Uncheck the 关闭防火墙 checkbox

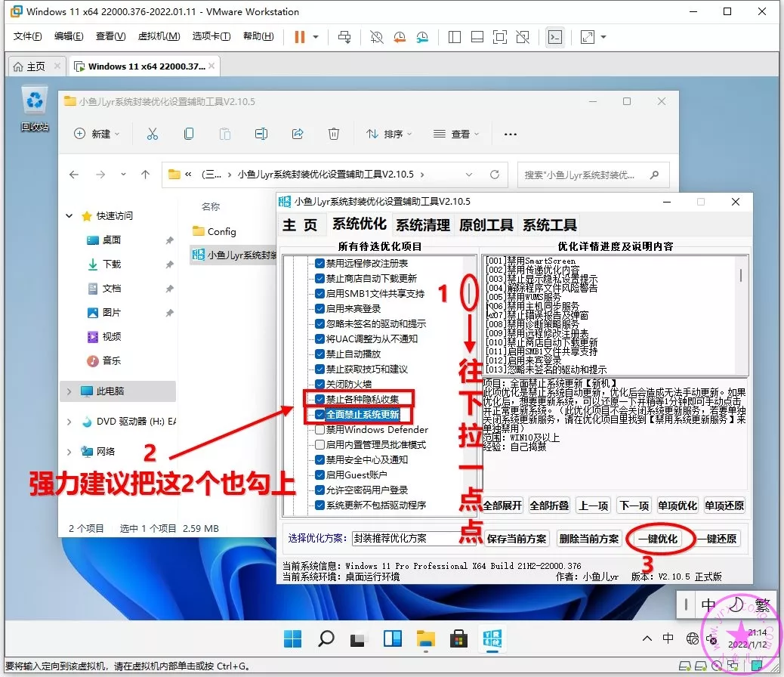tap(320, 384)
